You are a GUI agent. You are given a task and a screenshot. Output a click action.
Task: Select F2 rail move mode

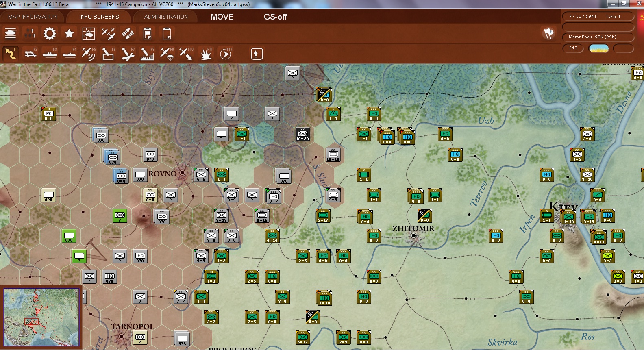click(x=30, y=54)
